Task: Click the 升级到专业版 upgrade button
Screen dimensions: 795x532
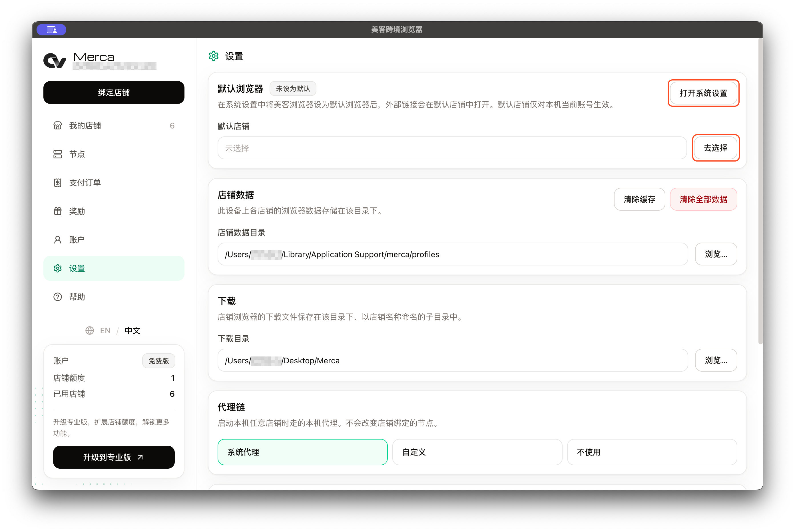Action: [114, 457]
